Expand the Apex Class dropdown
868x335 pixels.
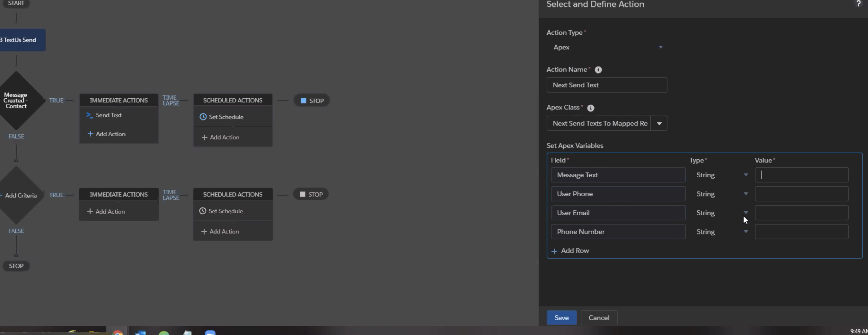659,123
